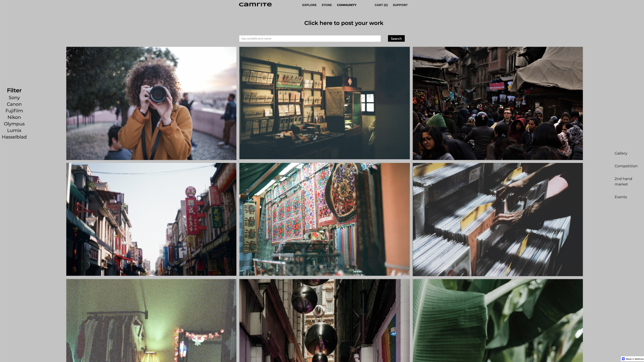Click the Made in Webflow badge
Viewport: 644px width, 362px height.
[633, 359]
